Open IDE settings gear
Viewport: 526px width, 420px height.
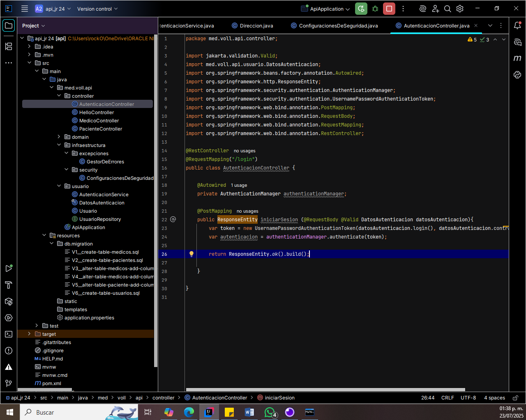pos(460,9)
